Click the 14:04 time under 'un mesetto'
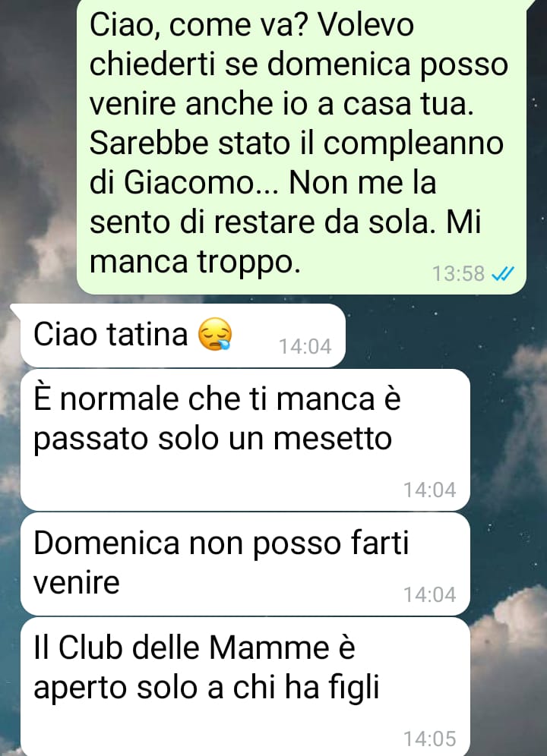 tap(430, 490)
